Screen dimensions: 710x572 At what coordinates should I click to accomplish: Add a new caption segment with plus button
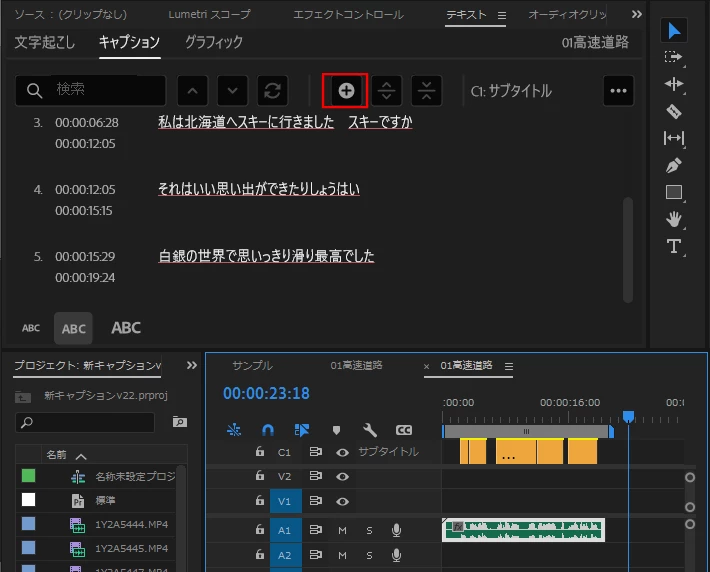(346, 91)
